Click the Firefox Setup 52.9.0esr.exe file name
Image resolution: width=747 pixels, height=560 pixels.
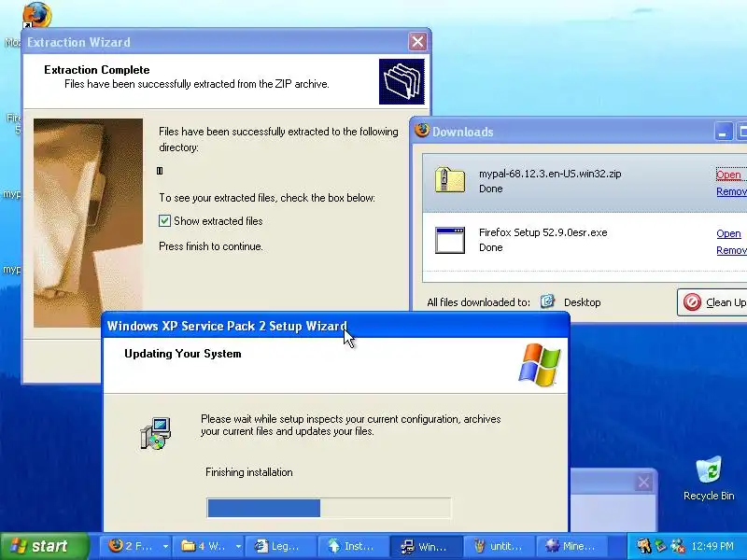click(543, 232)
